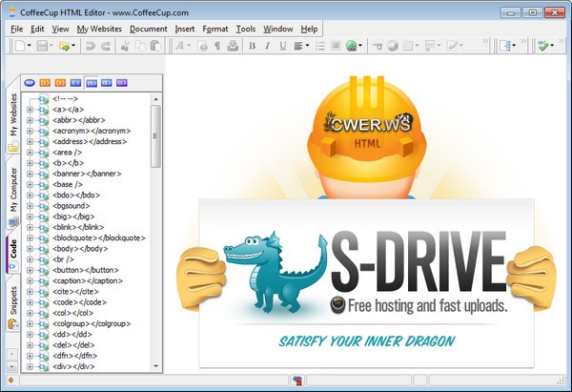This screenshot has height=392, width=572.
Task: Click the Bold formatting icon
Action: (x=253, y=46)
